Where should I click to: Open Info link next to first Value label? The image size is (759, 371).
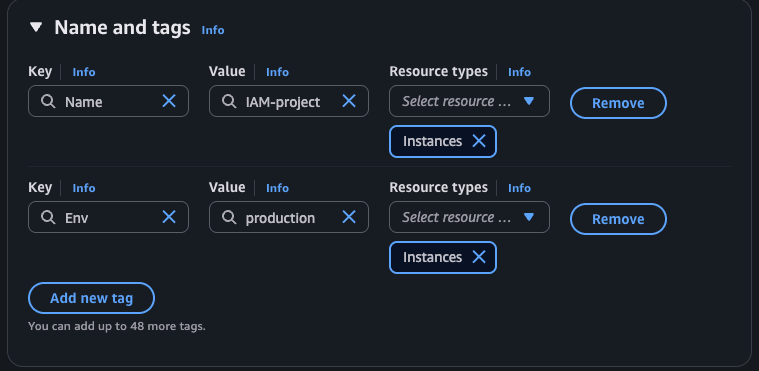coord(277,72)
